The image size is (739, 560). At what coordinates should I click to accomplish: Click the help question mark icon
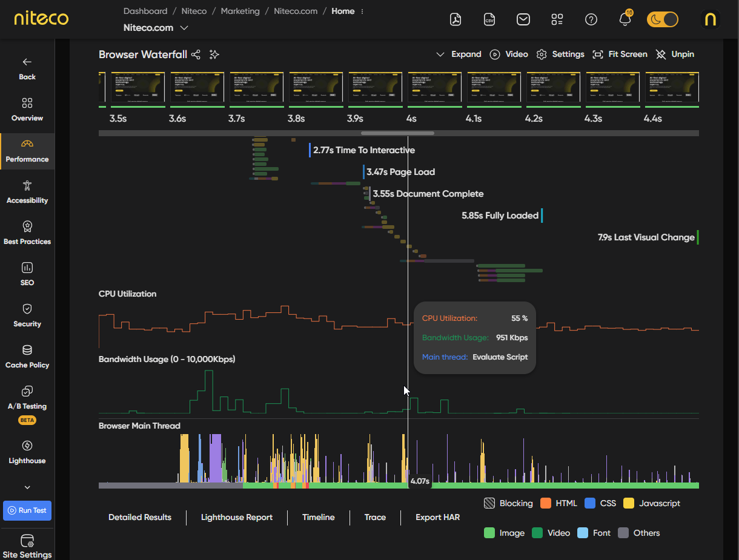[x=591, y=19]
